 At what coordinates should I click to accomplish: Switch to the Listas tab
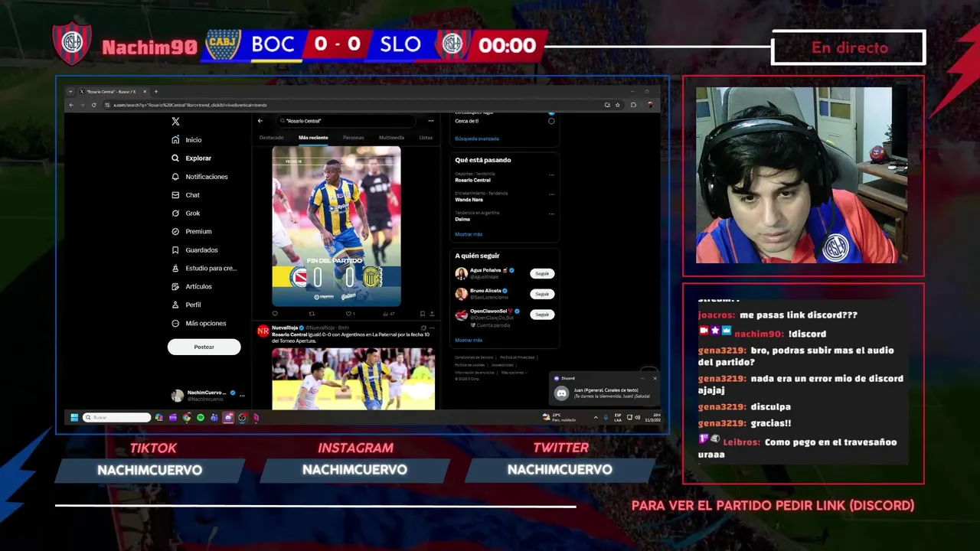[x=426, y=138]
